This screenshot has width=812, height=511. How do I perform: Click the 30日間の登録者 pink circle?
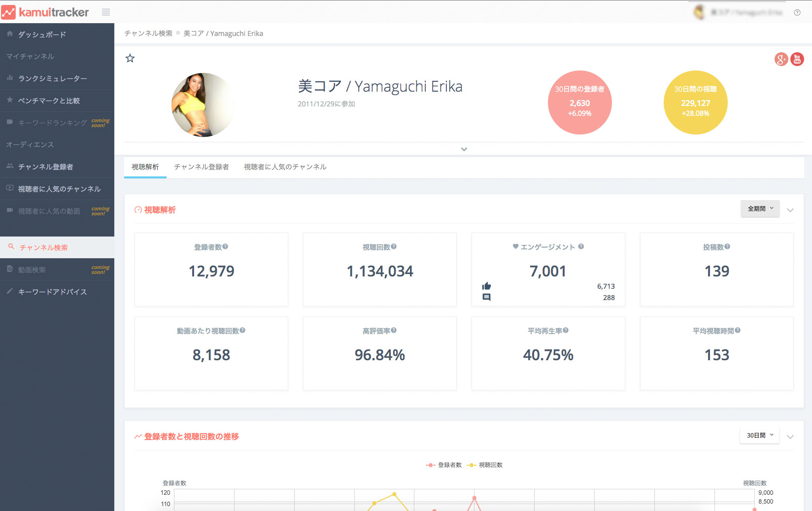[x=580, y=102]
